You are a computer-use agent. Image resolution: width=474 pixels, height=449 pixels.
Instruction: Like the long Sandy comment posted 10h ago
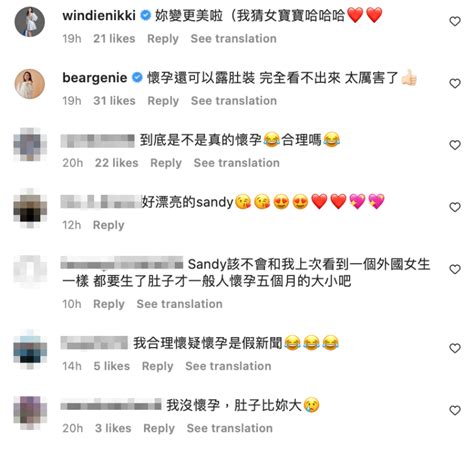[x=455, y=269]
